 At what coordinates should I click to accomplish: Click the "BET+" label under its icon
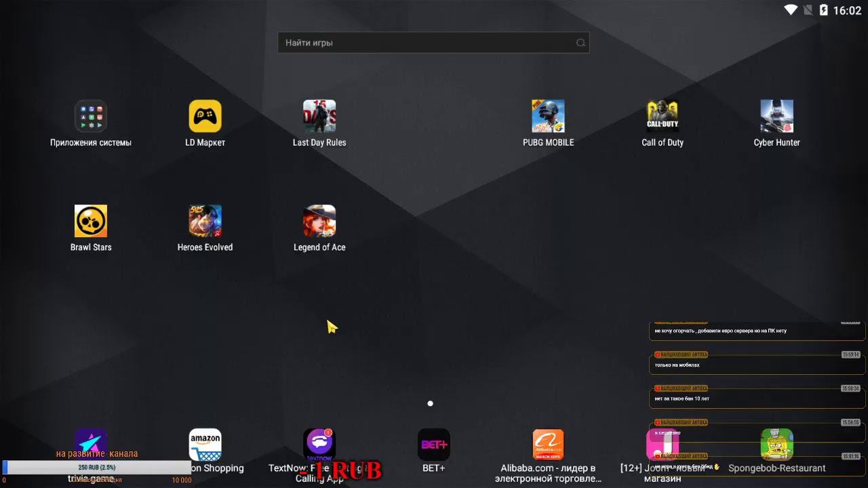tap(434, 468)
